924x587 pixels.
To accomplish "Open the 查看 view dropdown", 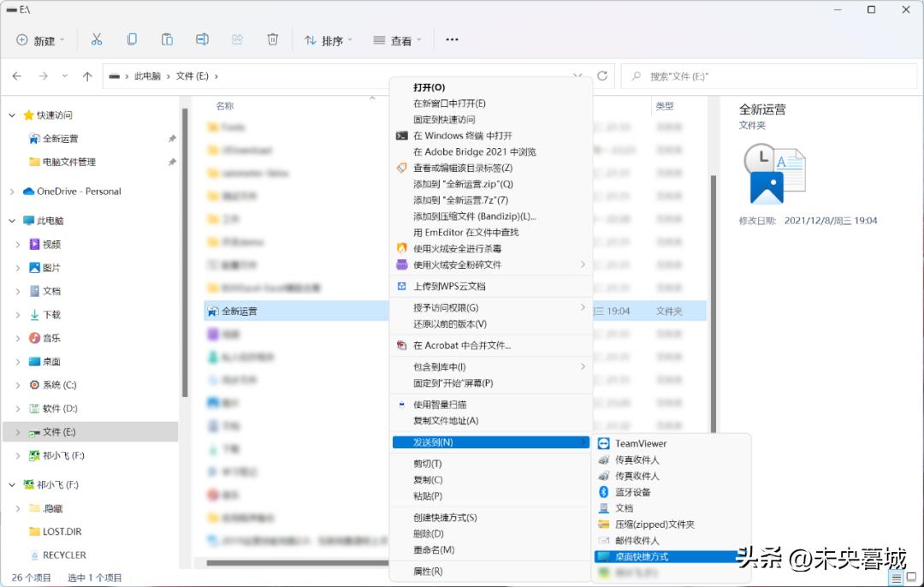I will [x=394, y=40].
